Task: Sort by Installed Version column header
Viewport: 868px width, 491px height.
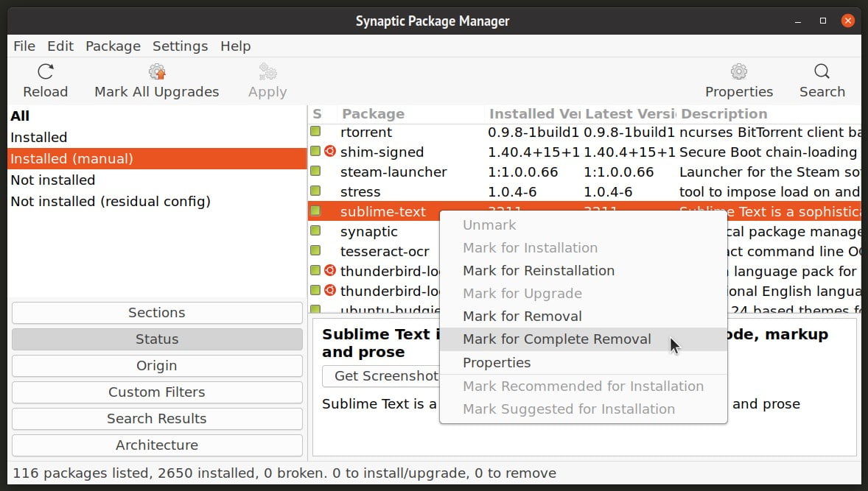Action: [x=533, y=114]
